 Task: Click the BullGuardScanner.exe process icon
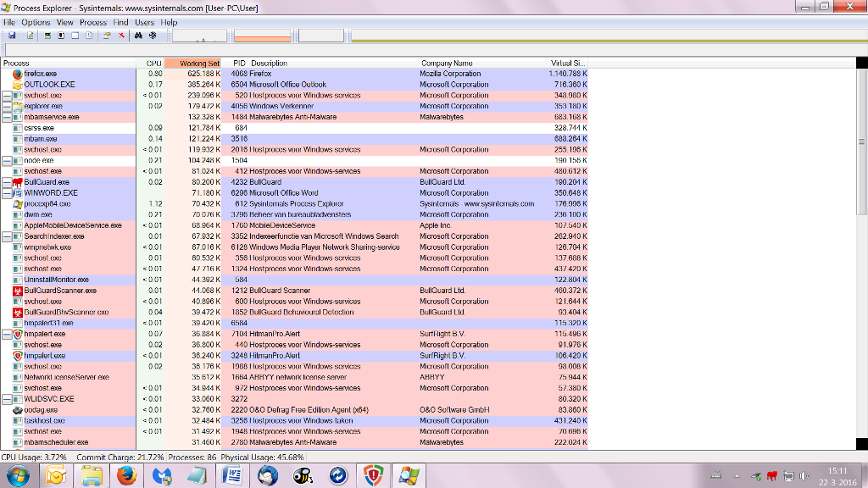[x=17, y=291]
